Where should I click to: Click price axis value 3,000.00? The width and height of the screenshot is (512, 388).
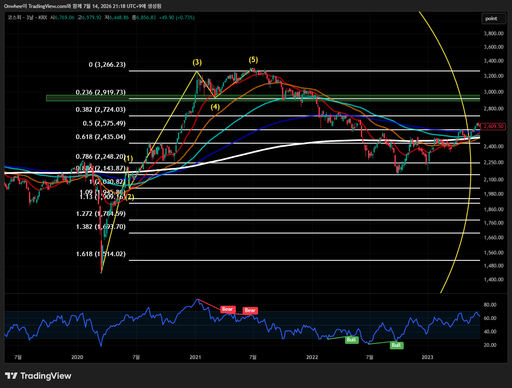click(x=494, y=92)
